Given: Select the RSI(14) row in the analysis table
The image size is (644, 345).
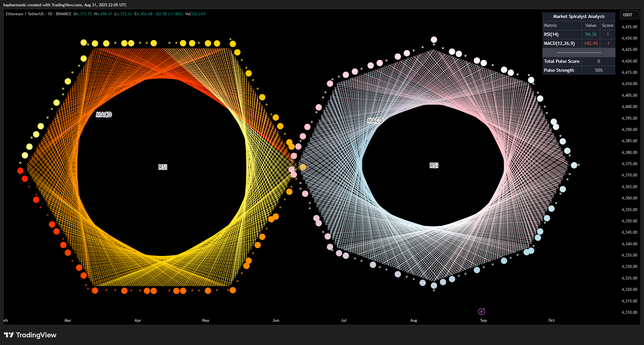Looking at the screenshot, I should coord(579,34).
